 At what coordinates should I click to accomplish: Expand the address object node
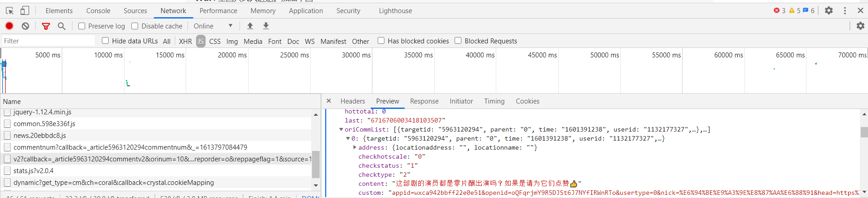355,147
